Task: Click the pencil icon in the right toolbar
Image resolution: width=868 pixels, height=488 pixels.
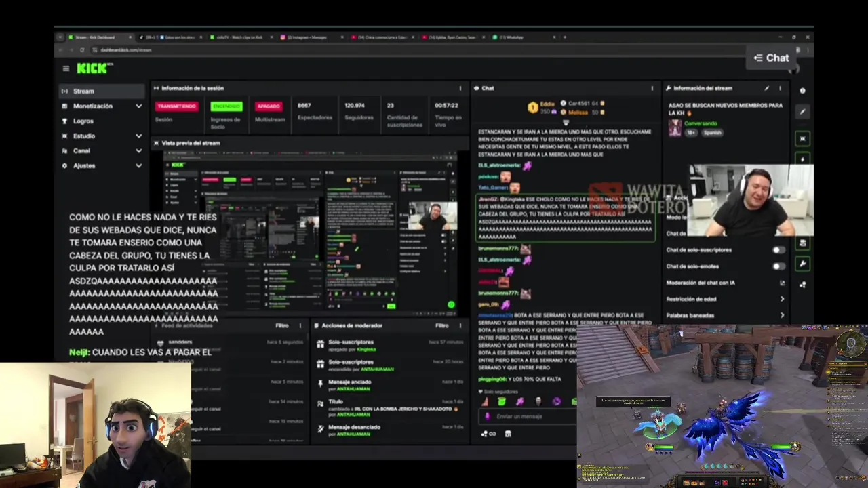Action: click(x=802, y=112)
